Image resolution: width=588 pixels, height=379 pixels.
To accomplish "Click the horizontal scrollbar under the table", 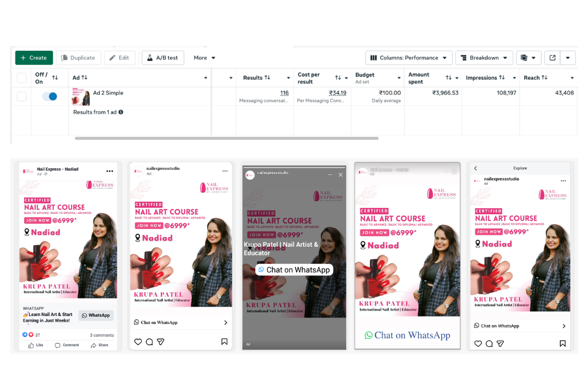I will point(226,139).
